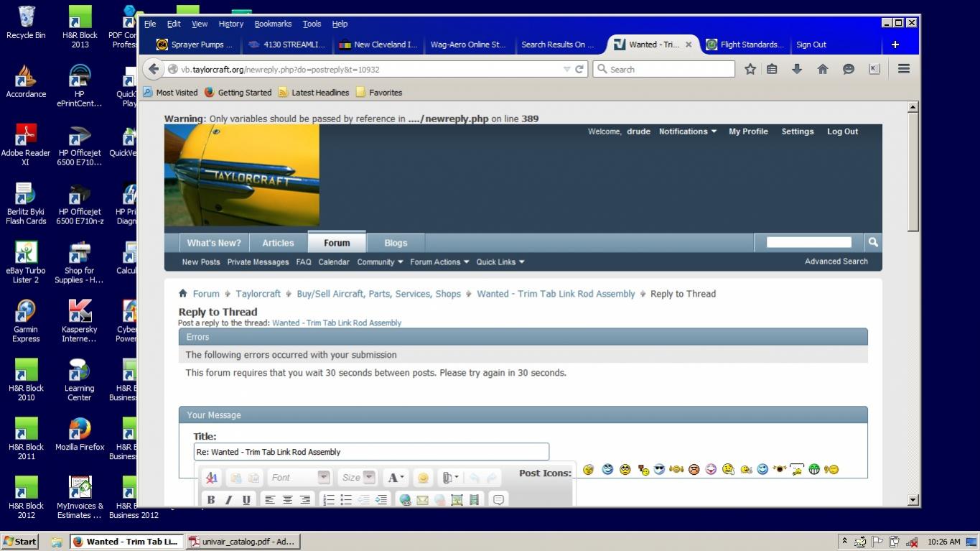
Task: Open the Firefox downloads arrow
Action: click(x=797, y=69)
